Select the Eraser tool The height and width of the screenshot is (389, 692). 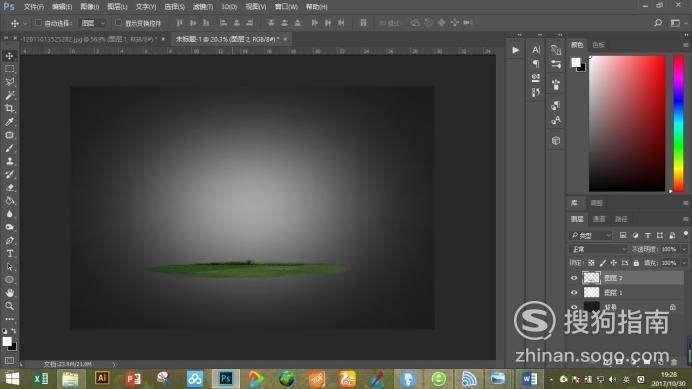(9, 188)
